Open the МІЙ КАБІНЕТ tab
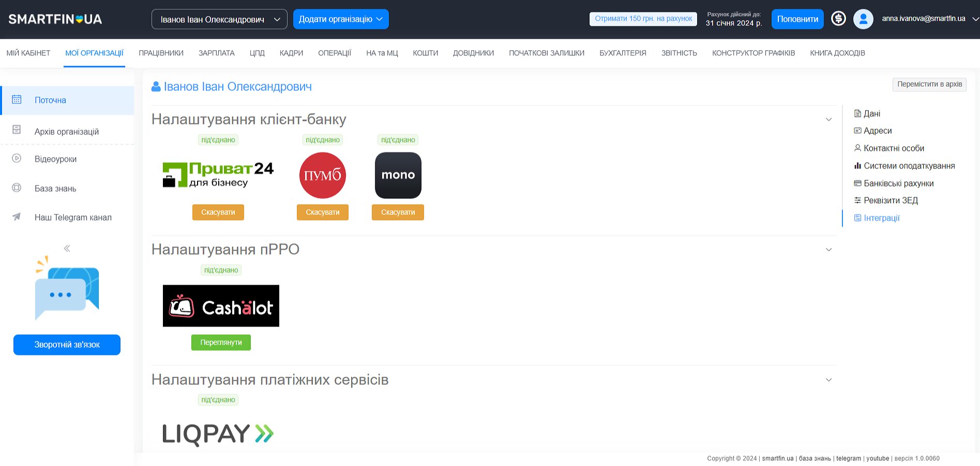 point(28,53)
